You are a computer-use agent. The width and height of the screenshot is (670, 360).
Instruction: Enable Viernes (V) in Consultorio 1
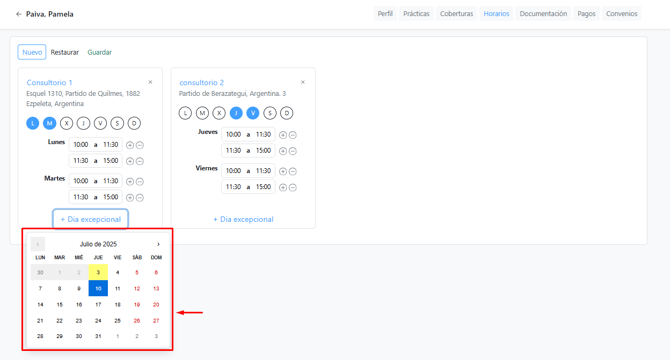click(x=100, y=123)
